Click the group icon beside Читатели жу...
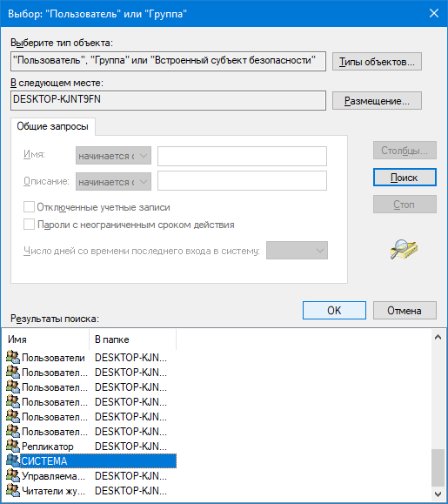Screen dimensions: 448x504 pyautogui.click(x=13, y=490)
